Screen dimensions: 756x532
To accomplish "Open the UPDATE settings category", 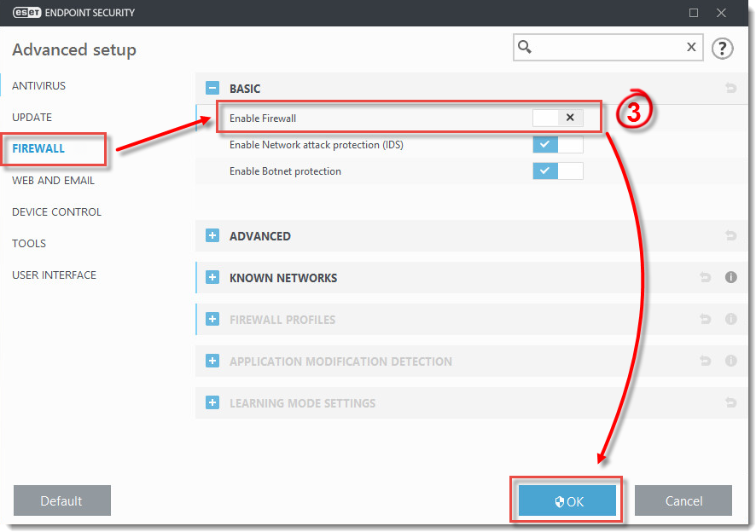I will pos(32,117).
